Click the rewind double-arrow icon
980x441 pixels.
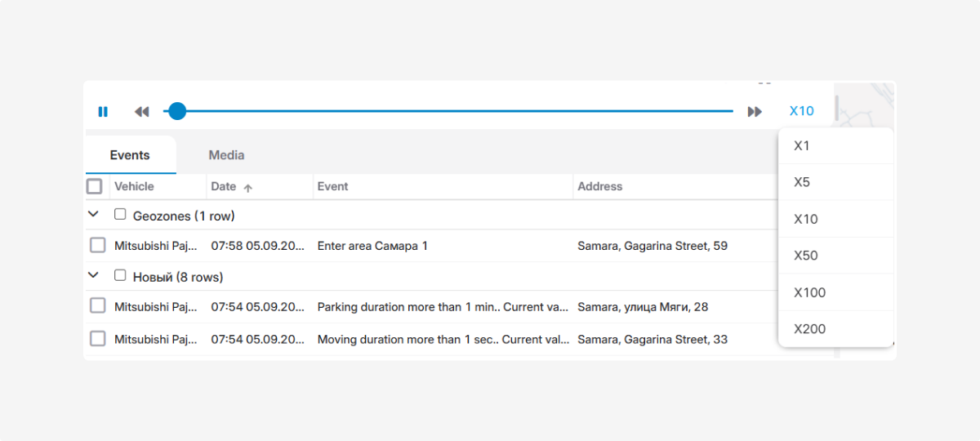142,112
